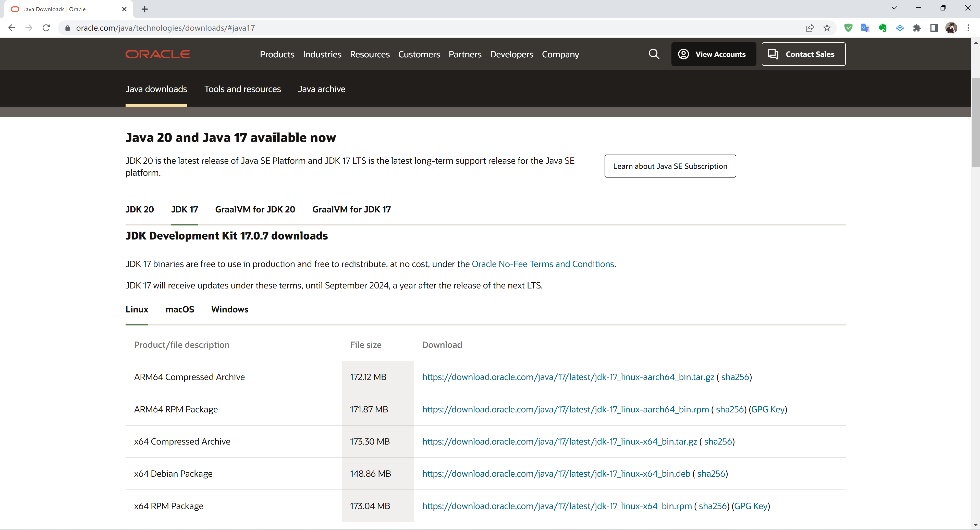Open the Chrome profile avatar
The width and height of the screenshot is (980, 530).
pos(951,28)
